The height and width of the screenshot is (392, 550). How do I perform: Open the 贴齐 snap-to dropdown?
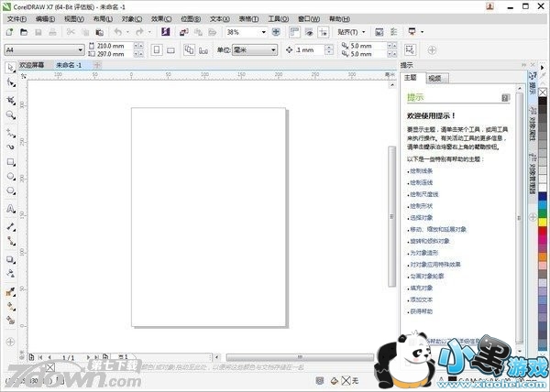(x=353, y=32)
